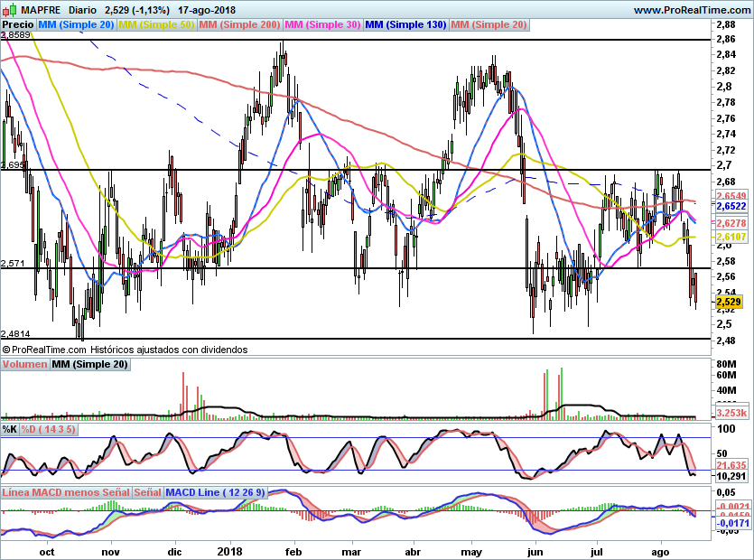The image size is (754, 560).
Task: Select the last red MM (Simple 20) label
Action: (489, 24)
